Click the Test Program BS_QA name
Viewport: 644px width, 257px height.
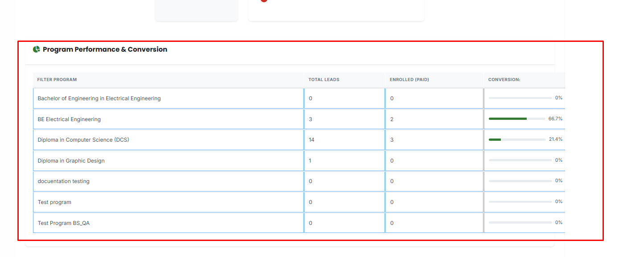[x=63, y=223]
